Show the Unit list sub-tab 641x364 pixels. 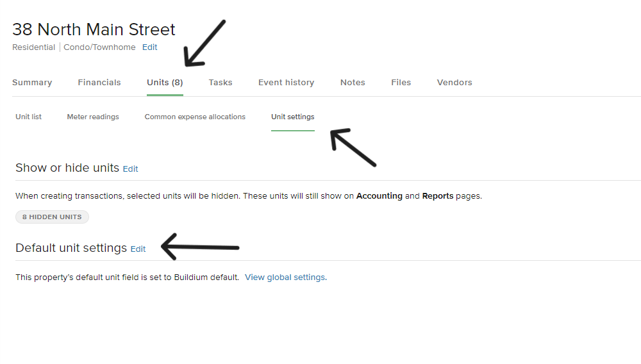pos(29,117)
